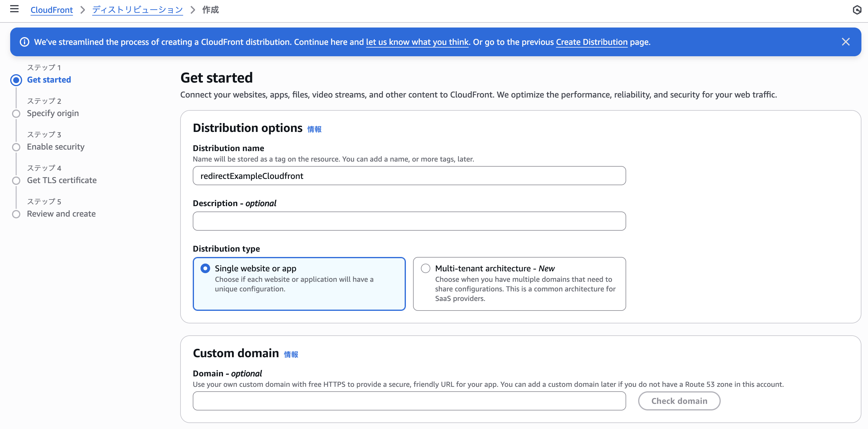Open 'let us know what you think' link

[x=417, y=42]
